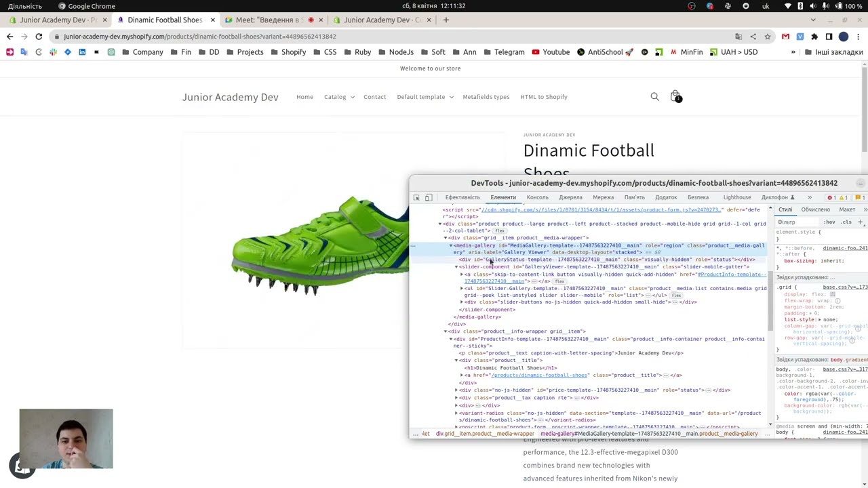Viewport: 868px width, 488px height.
Task: Click the Дiяльнiсть activities button
Action: [x=25, y=6]
